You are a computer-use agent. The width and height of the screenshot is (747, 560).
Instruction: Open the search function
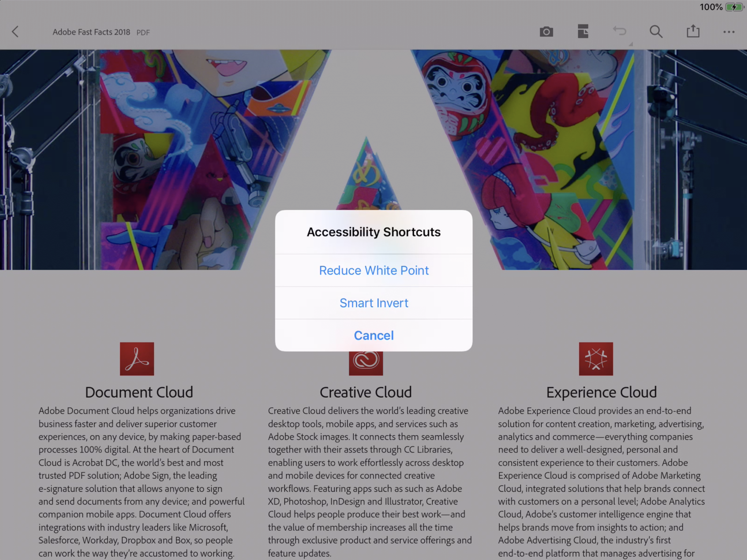656,32
